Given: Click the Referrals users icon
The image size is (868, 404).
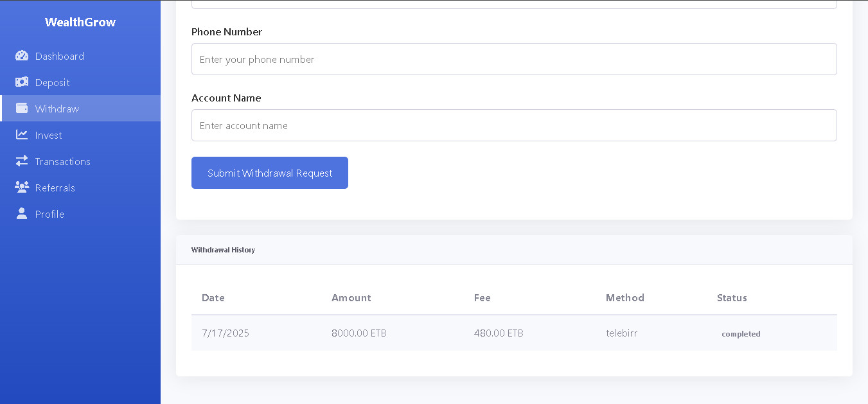Looking at the screenshot, I should coord(22,188).
